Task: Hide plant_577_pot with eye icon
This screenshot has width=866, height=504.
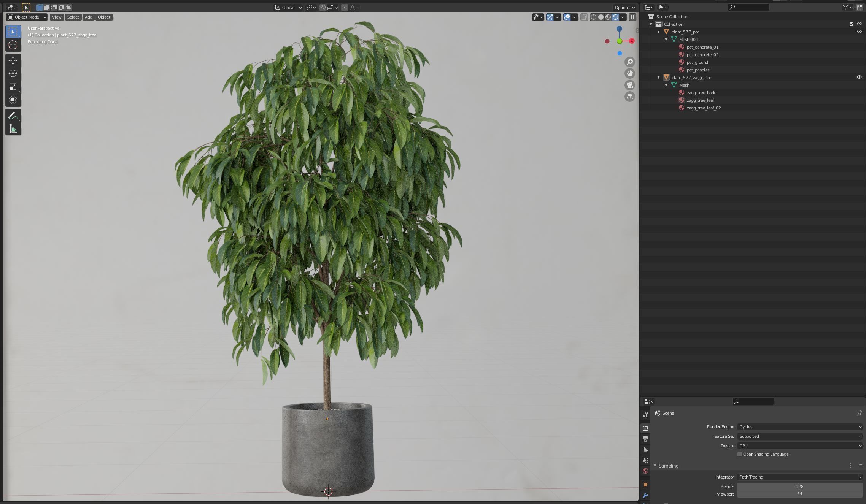Action: point(859,32)
